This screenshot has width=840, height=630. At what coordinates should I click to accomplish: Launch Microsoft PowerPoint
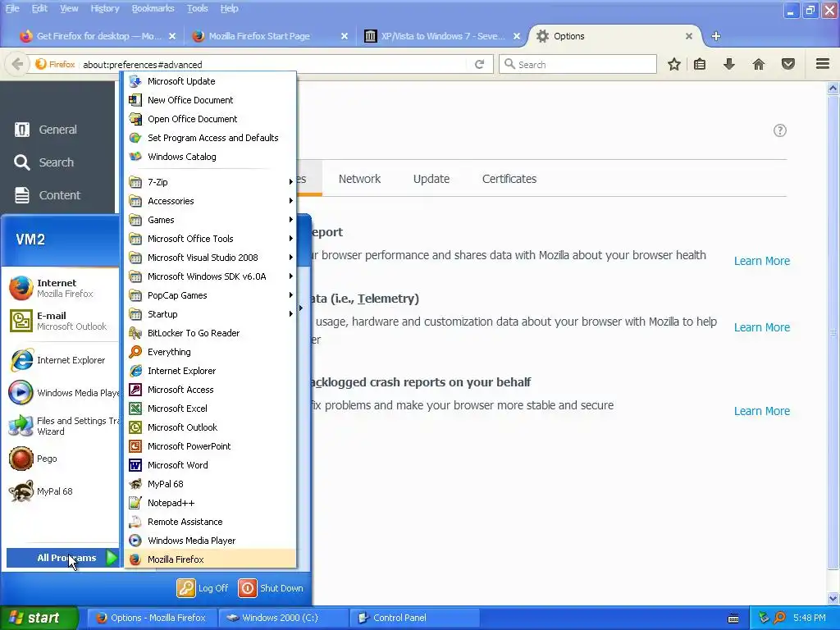pyautogui.click(x=210, y=445)
